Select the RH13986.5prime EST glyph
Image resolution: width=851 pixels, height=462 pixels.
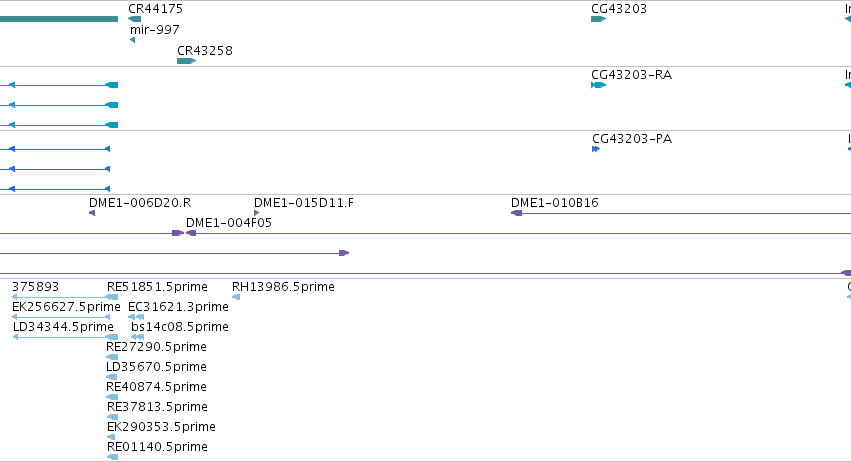tap(236, 297)
